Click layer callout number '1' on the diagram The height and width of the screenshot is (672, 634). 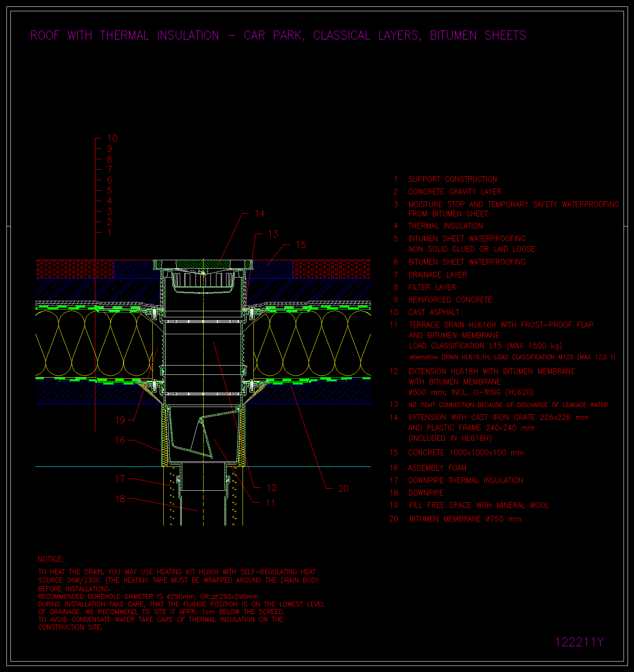109,232
